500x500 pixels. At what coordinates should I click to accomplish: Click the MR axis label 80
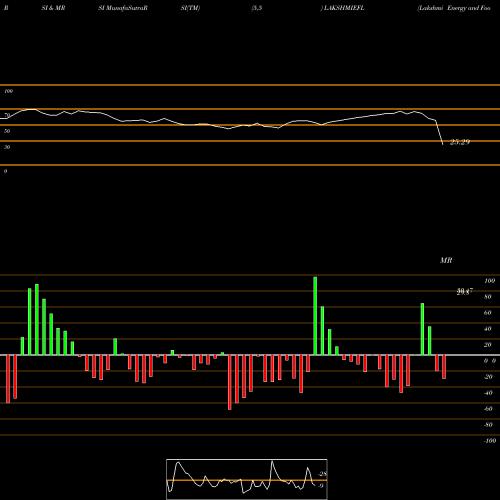(x=488, y=297)
